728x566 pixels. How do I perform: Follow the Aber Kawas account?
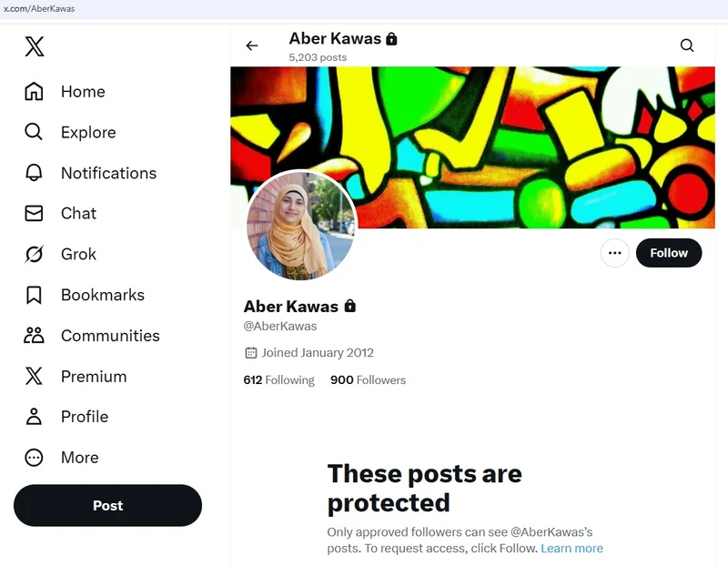tap(669, 253)
